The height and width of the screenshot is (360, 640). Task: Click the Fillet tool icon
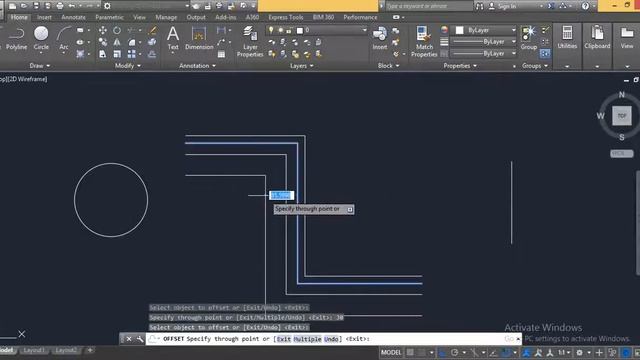pyautogui.click(x=131, y=42)
